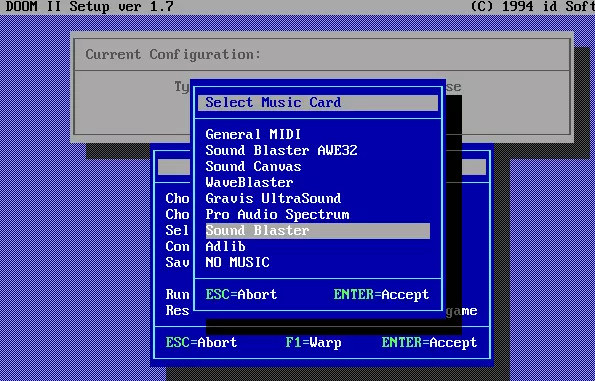The width and height of the screenshot is (595, 381).
Task: Click ENTER=Accept in music card dialog
Action: [381, 294]
